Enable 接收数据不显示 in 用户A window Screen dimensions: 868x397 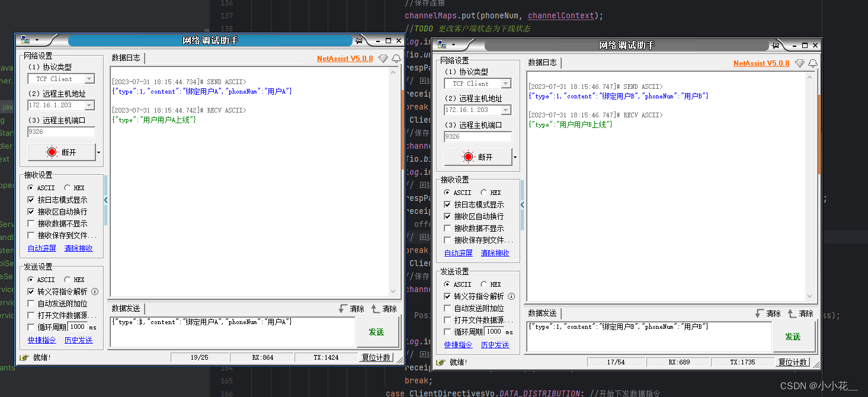click(31, 223)
